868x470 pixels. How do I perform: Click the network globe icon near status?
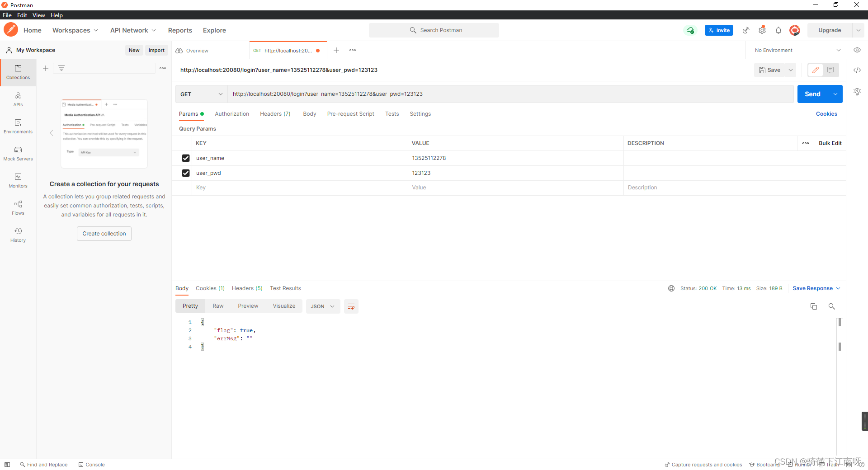671,288
